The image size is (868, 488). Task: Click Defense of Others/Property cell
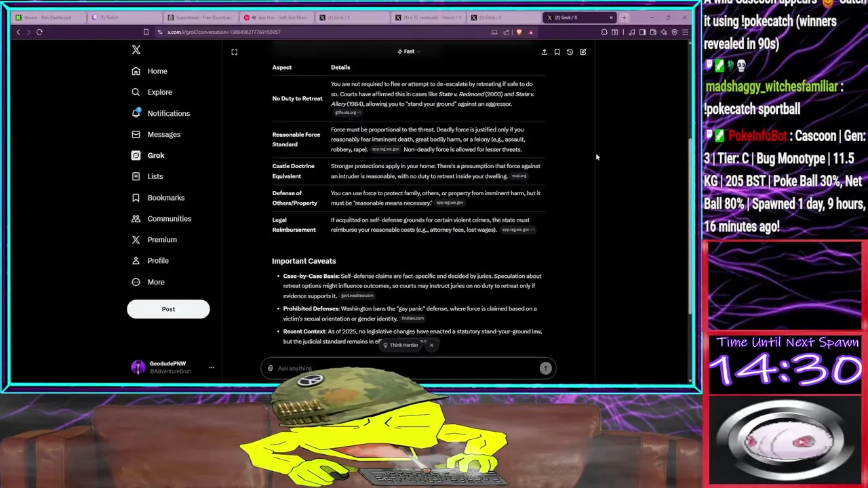294,198
